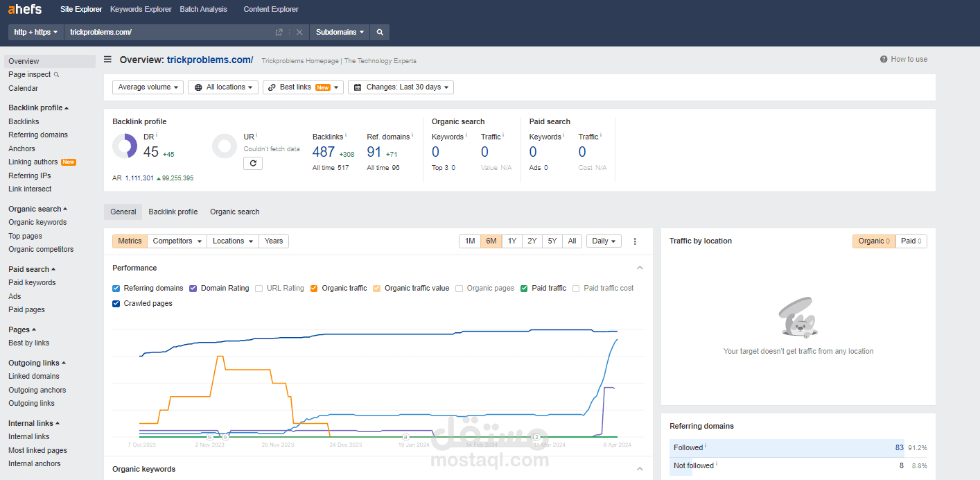This screenshot has width=980, height=480.
Task: Click the info icon next to DR
Action: pos(157,136)
